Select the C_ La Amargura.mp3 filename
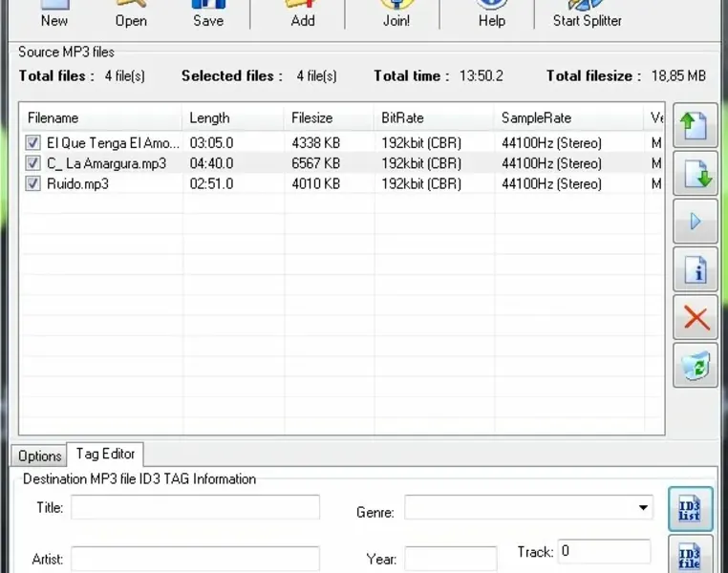The width and height of the screenshot is (728, 573). tap(107, 163)
